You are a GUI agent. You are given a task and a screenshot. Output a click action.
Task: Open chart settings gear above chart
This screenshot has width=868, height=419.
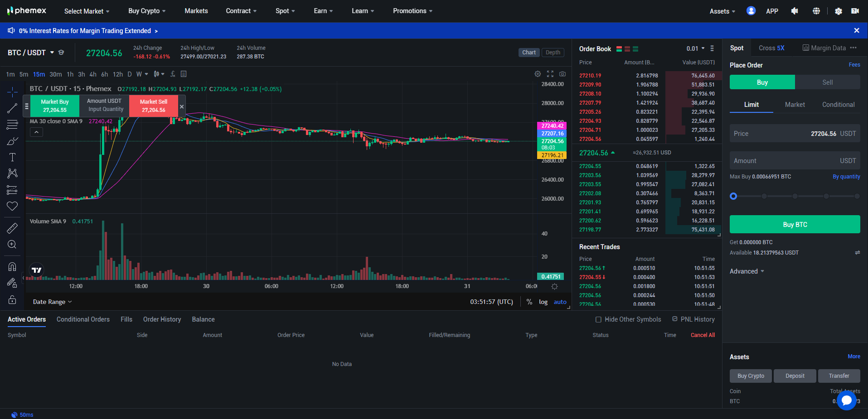(x=538, y=74)
